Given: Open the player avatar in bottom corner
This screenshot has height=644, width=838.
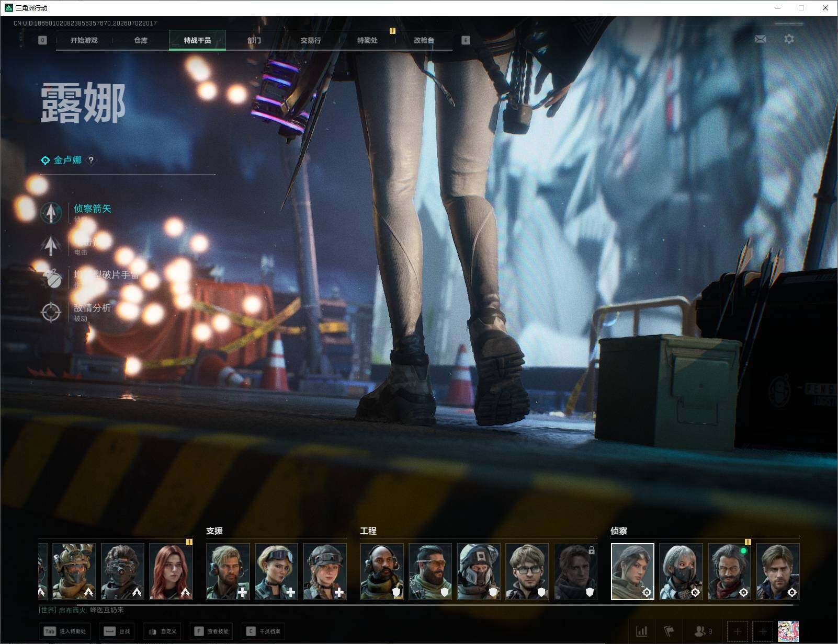Looking at the screenshot, I should point(788,631).
